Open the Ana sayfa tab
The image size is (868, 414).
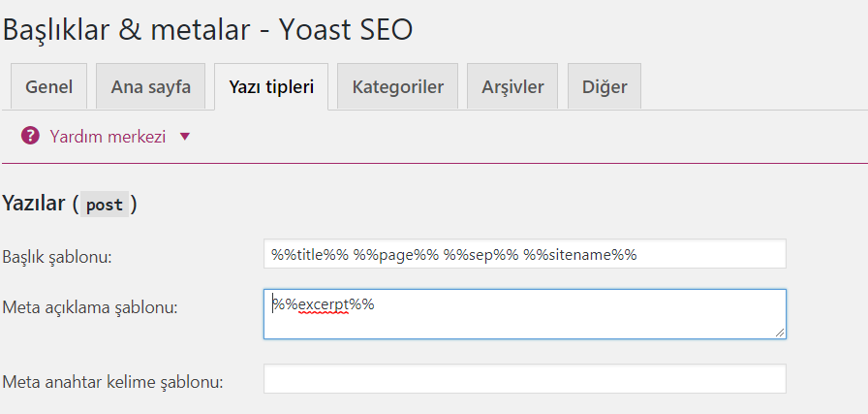click(x=150, y=87)
